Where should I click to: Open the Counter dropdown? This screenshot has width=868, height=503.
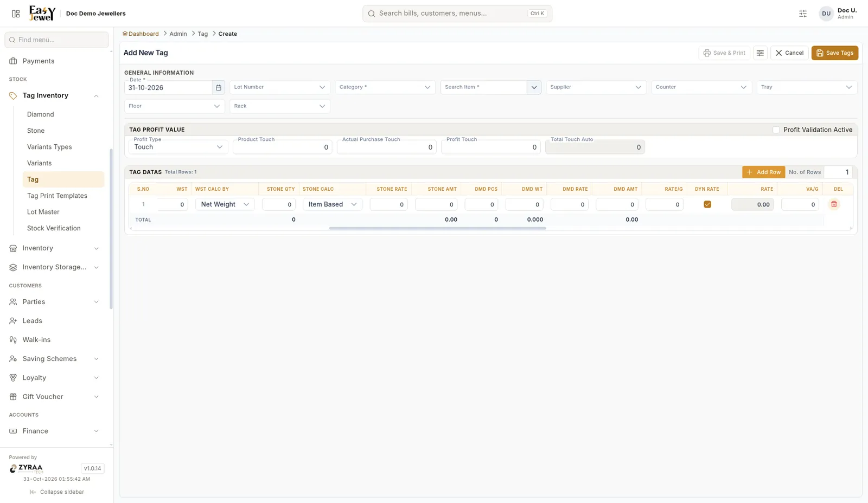pos(701,87)
